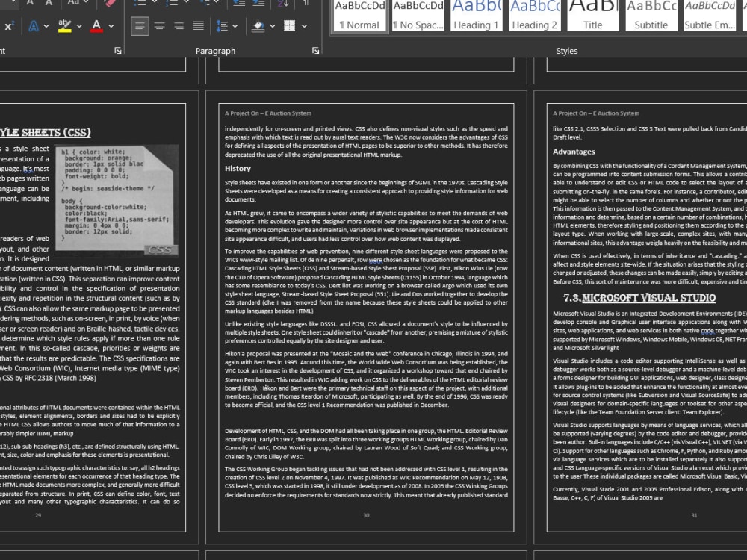Open the line spacing dropdown arrow
The image size is (747, 560).
click(235, 26)
